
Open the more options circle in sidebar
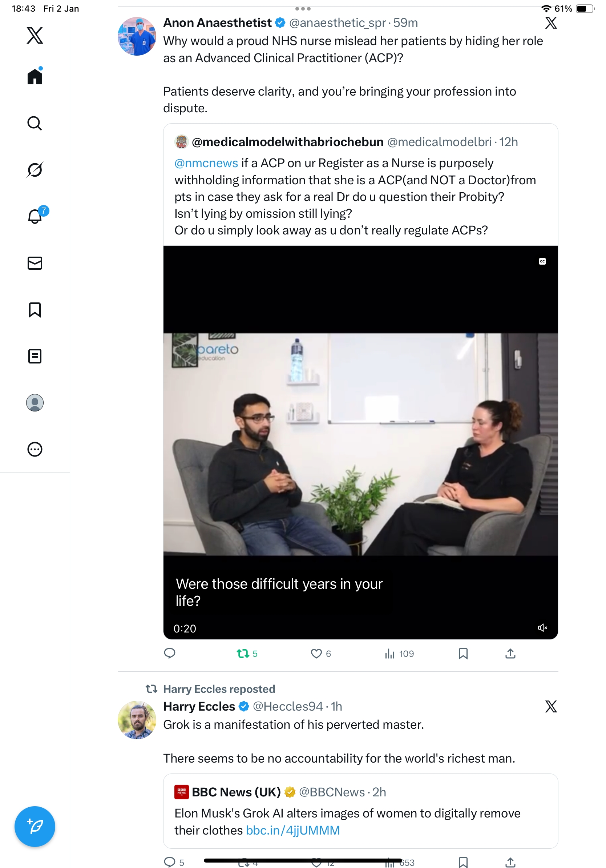(x=35, y=449)
